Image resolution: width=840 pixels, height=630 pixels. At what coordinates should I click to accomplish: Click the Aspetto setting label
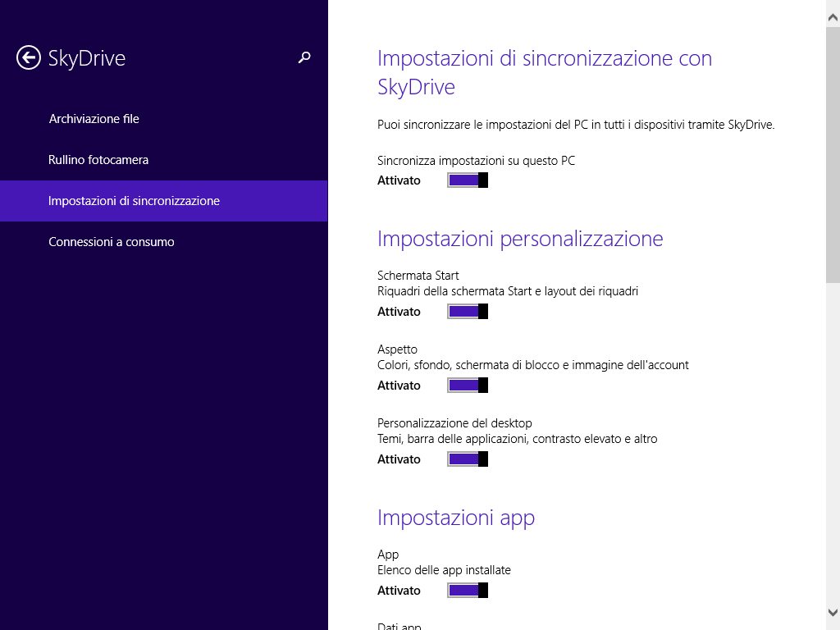click(397, 349)
